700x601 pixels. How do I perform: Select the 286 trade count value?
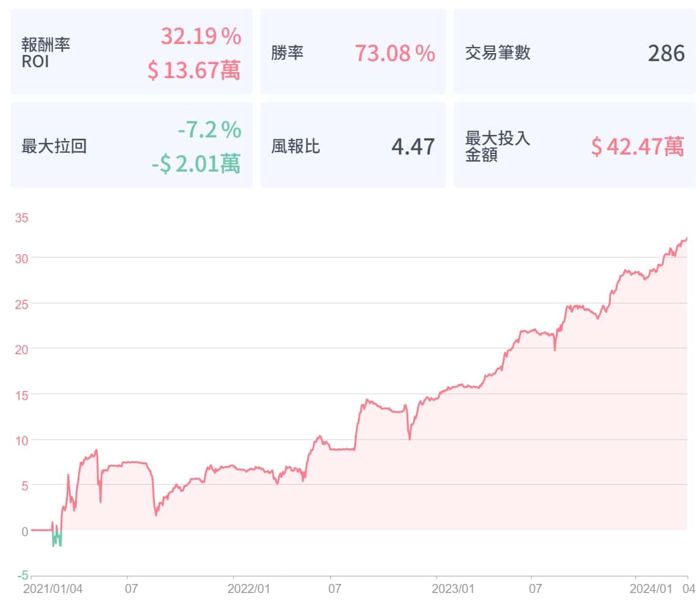pos(666,54)
